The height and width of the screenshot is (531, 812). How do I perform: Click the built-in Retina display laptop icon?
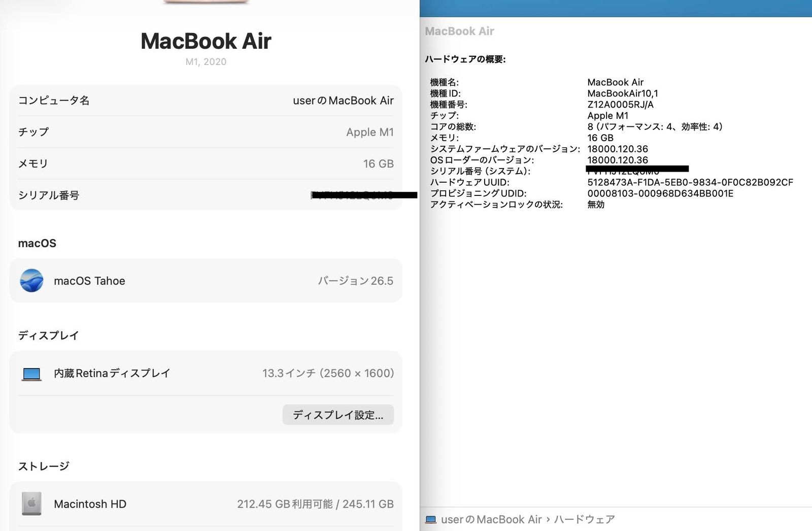[31, 374]
